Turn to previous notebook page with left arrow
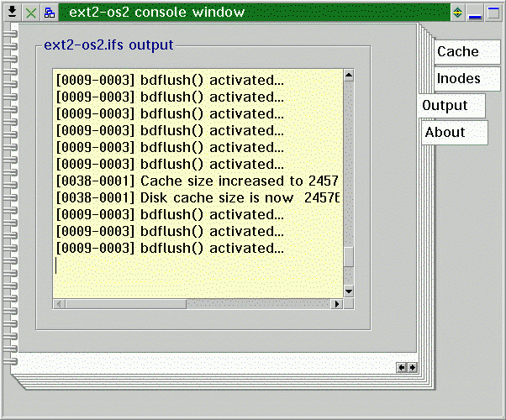The height and width of the screenshot is (420, 506). tap(402, 367)
